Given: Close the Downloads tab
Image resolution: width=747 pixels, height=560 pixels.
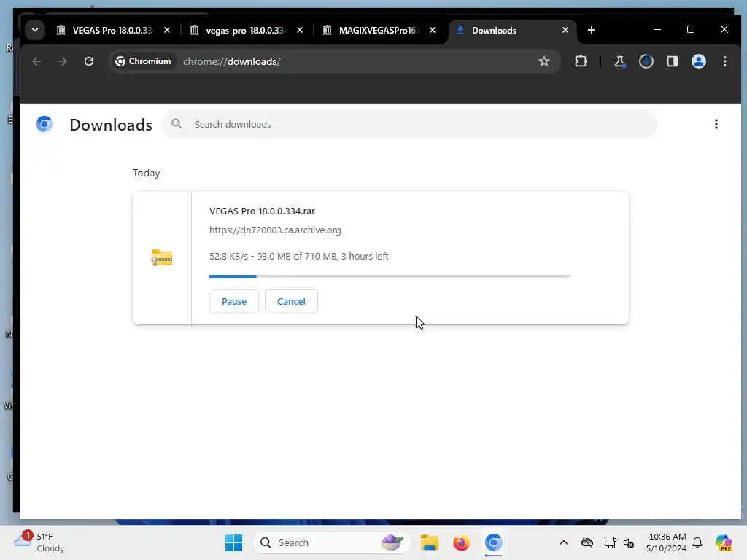Looking at the screenshot, I should point(565,30).
